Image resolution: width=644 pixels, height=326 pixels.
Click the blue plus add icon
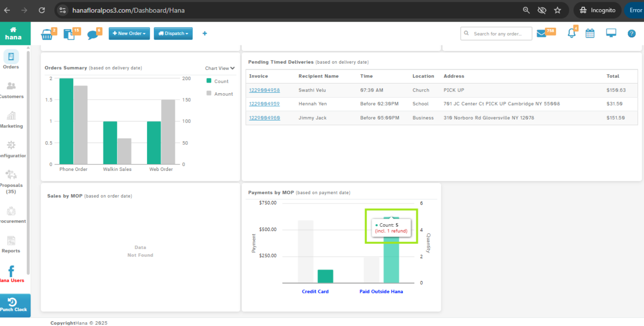pos(205,33)
